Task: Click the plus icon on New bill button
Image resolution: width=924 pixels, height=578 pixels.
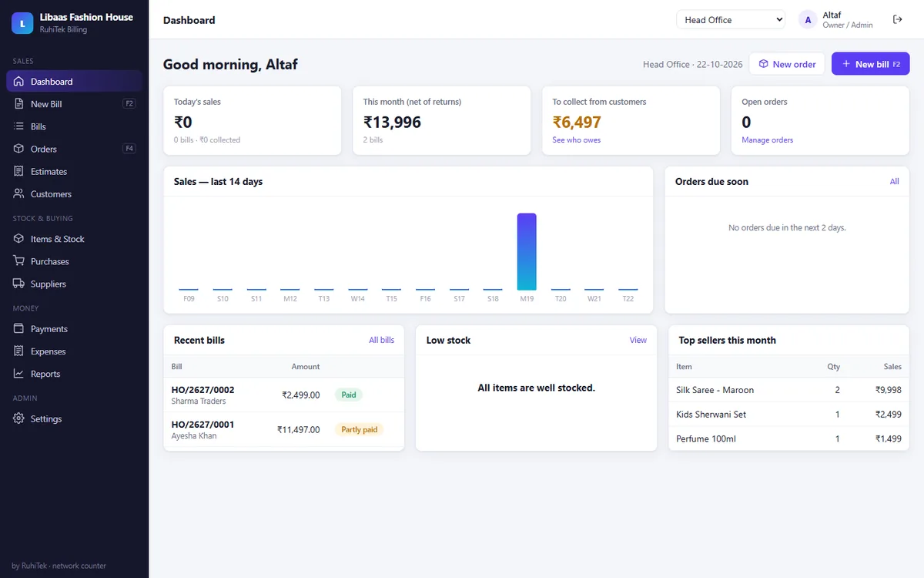Action: [845, 64]
